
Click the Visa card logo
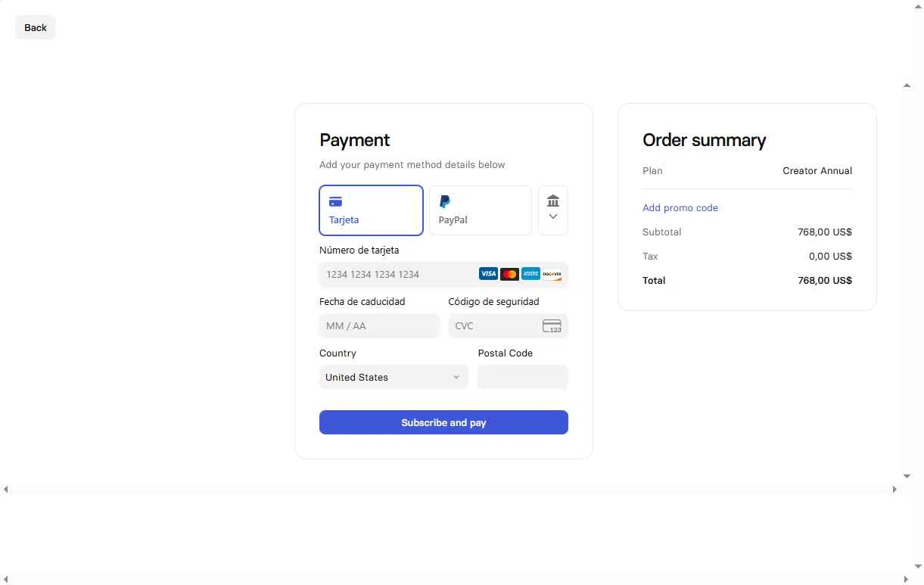(x=488, y=274)
